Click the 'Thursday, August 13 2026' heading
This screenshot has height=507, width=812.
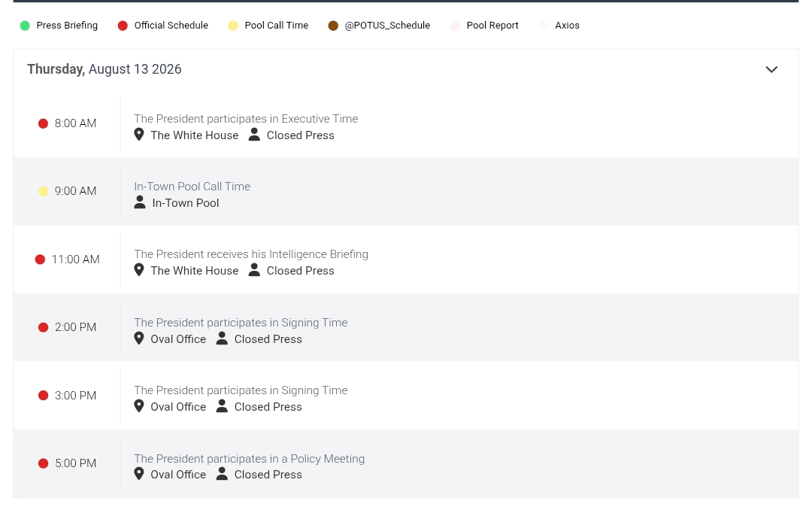pos(104,69)
